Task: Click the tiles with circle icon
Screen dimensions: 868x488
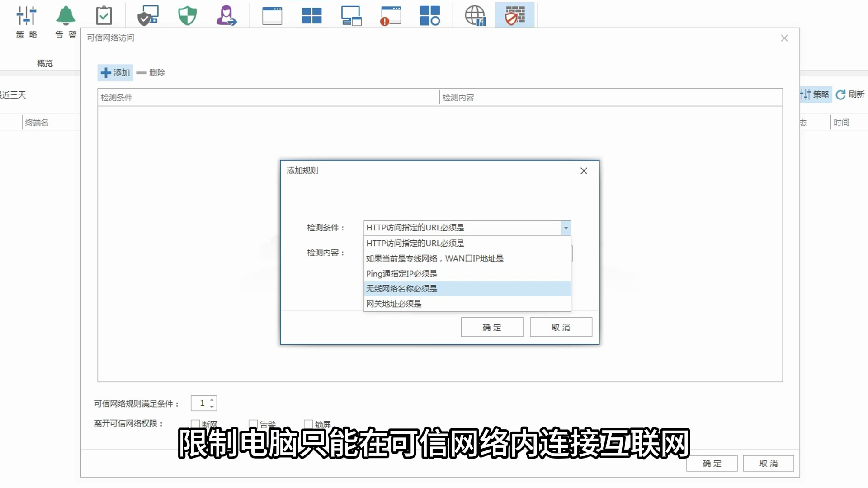Action: click(x=430, y=15)
